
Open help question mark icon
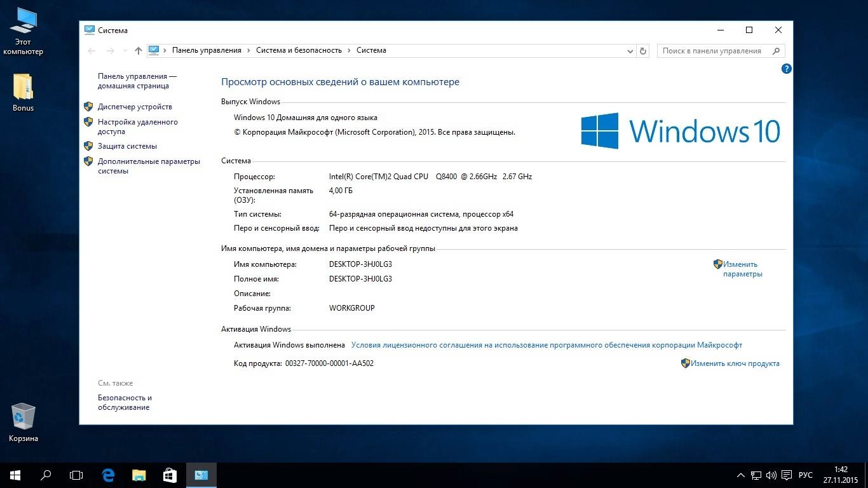click(x=786, y=69)
